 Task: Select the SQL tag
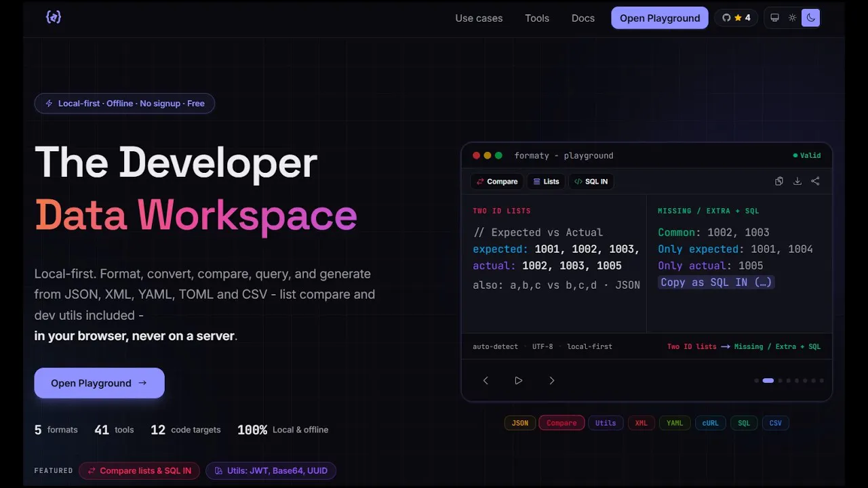click(744, 423)
